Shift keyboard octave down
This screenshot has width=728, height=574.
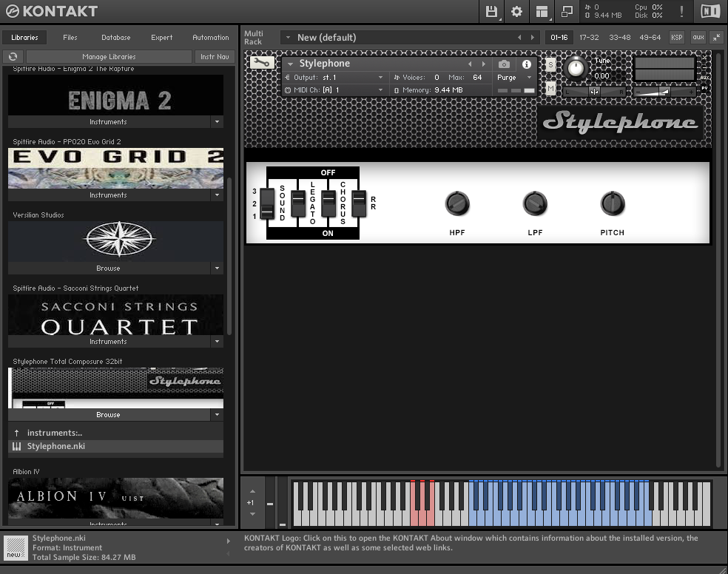pos(252,513)
